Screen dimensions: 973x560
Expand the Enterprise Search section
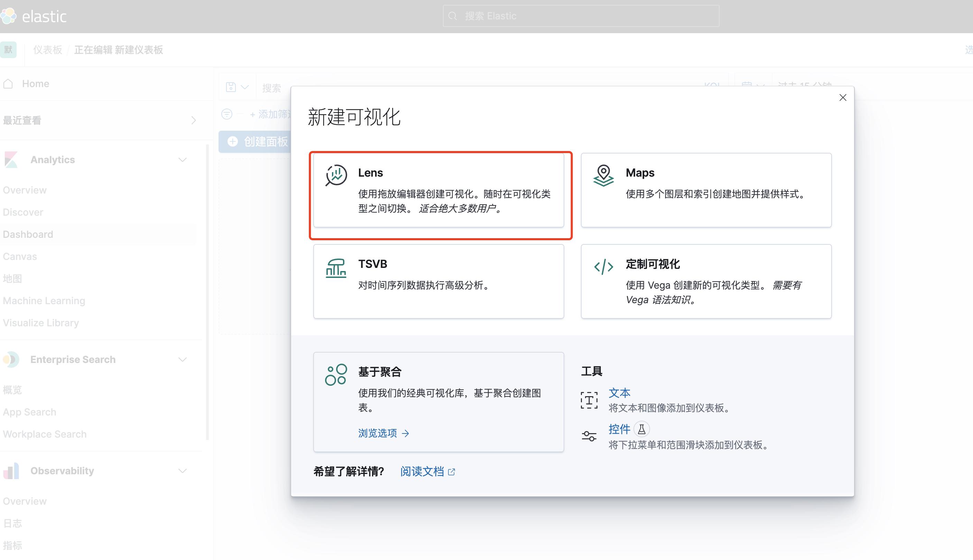coord(182,359)
